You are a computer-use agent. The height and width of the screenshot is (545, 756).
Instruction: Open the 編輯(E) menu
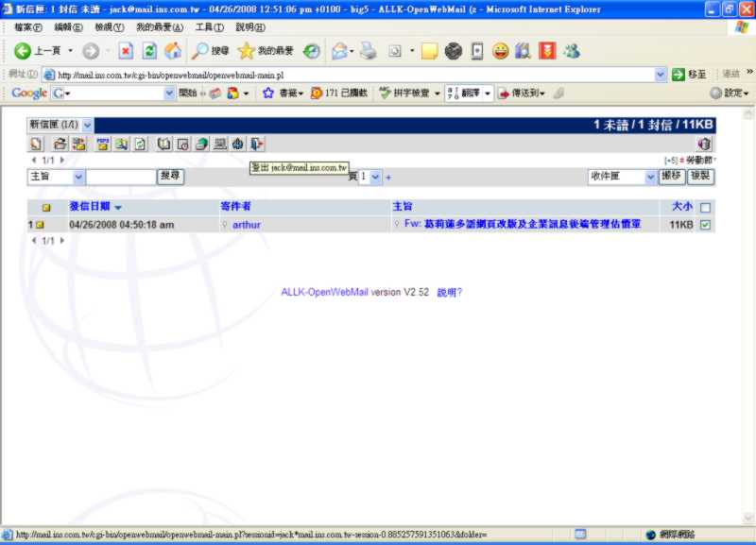pyautogui.click(x=68, y=27)
